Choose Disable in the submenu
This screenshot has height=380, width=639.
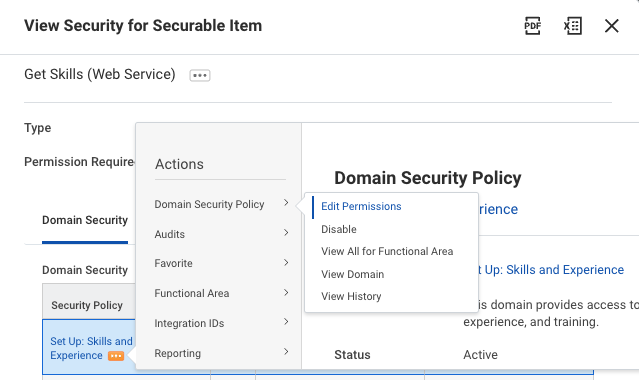point(339,229)
